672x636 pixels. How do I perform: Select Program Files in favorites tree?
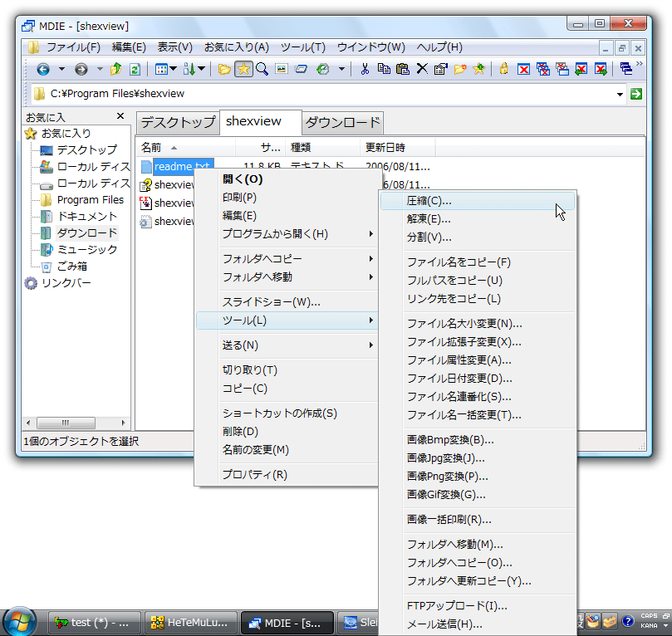91,199
